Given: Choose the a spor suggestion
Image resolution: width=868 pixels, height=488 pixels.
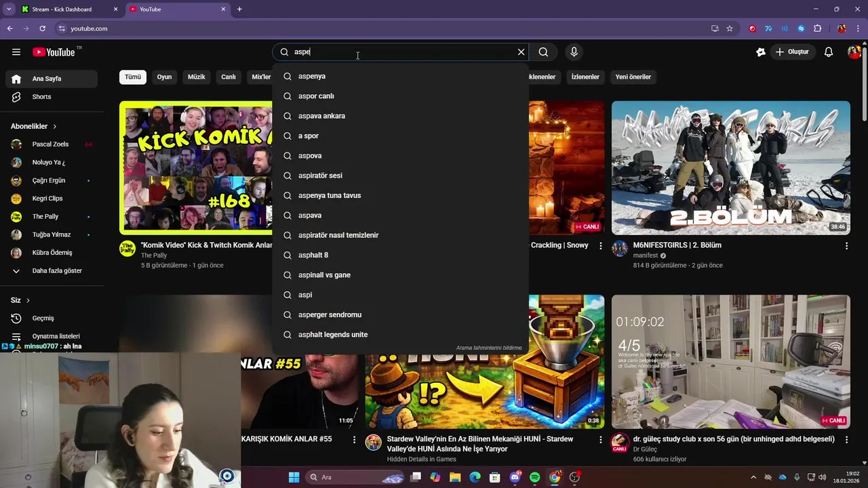Looking at the screenshot, I should coord(401,136).
